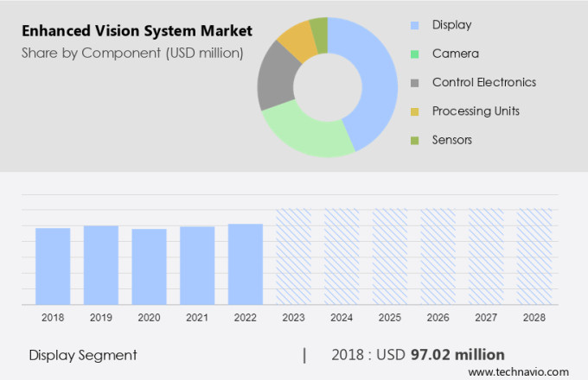Click the Enhanced Vision System Market title

(x=136, y=31)
